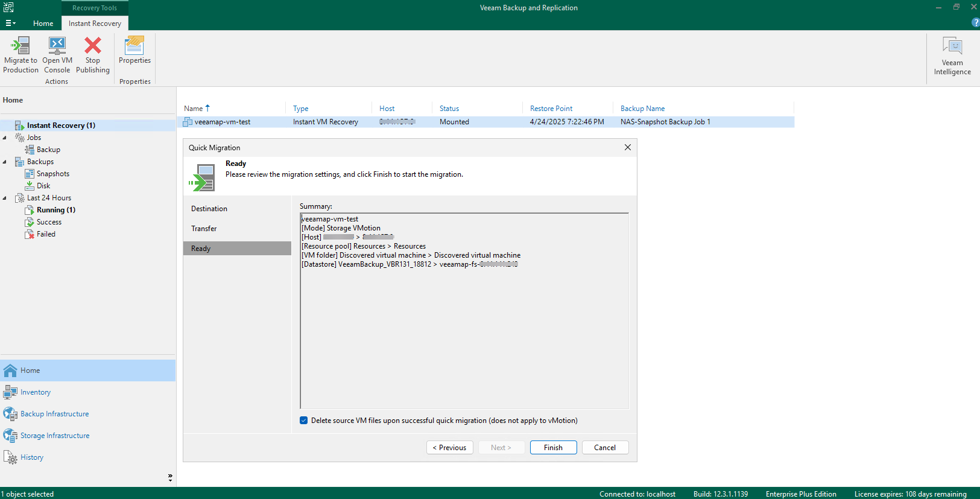Open Backup Infrastructure view
This screenshot has height=499, width=980.
pos(55,414)
